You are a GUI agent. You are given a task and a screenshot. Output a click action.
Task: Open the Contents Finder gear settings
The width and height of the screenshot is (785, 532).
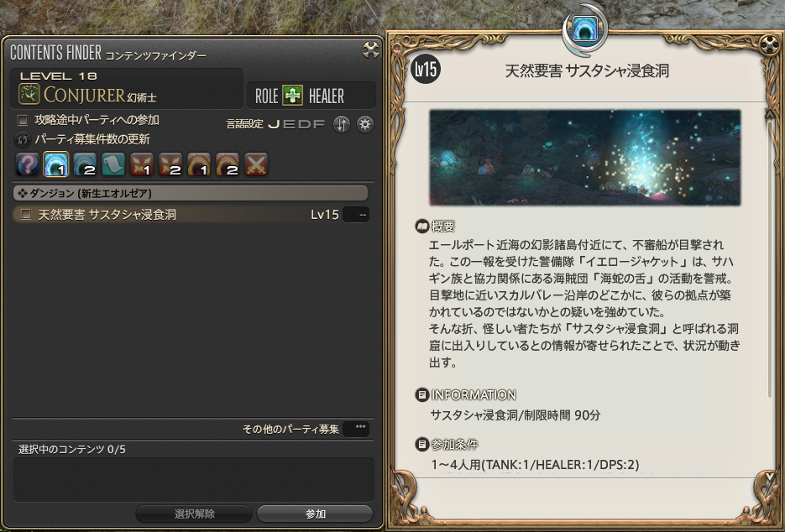coord(365,124)
